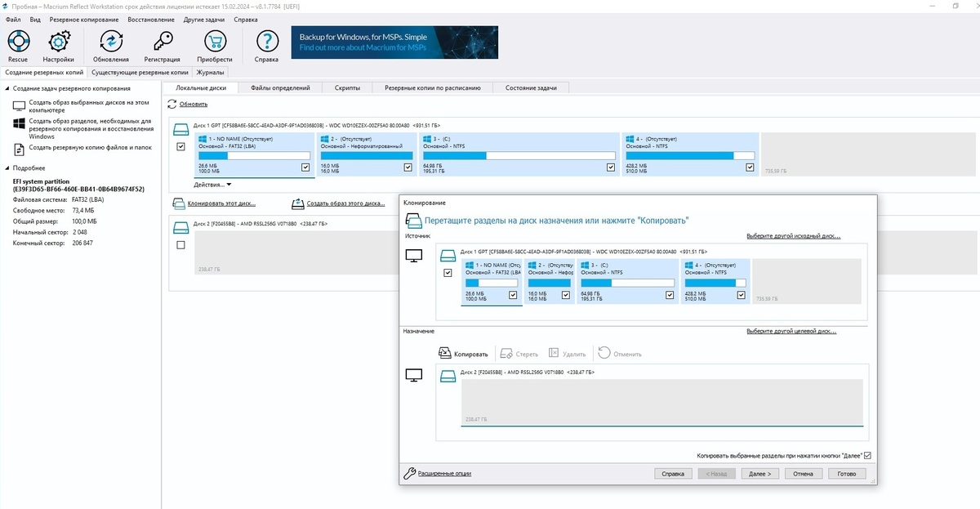Switch to the Журналы tab
980x509 pixels.
click(211, 72)
